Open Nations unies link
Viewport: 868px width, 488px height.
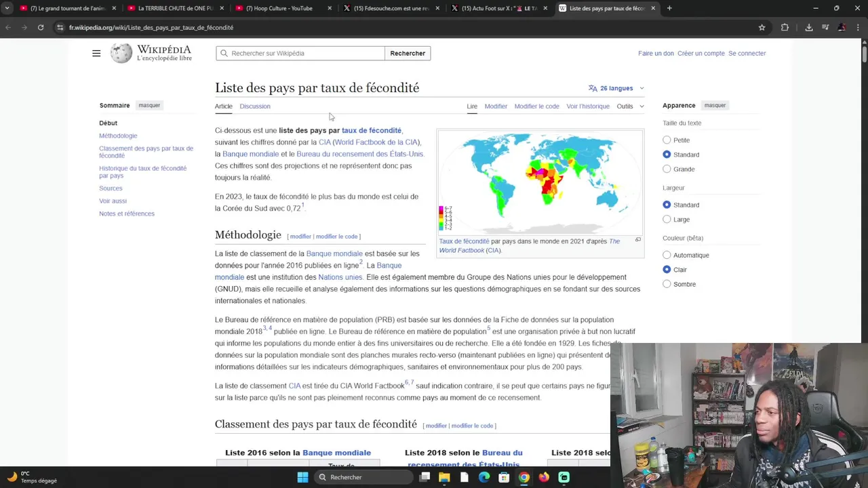pyautogui.click(x=340, y=277)
